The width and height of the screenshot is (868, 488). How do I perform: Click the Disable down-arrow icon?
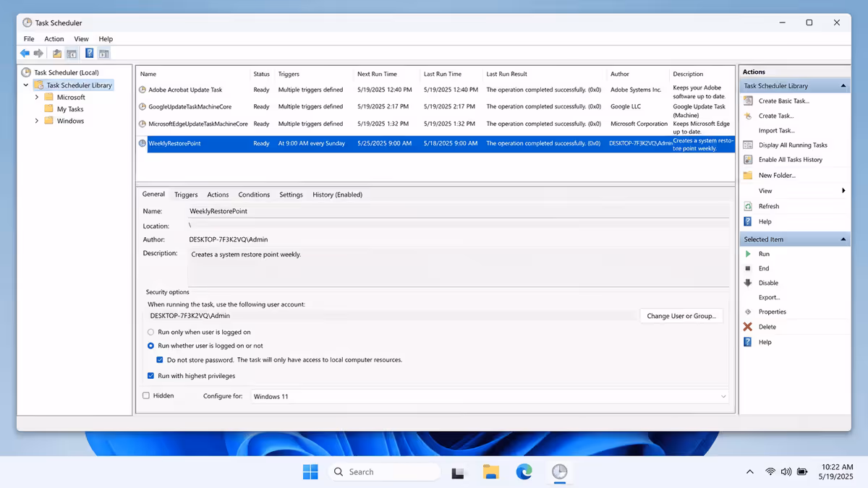point(749,283)
